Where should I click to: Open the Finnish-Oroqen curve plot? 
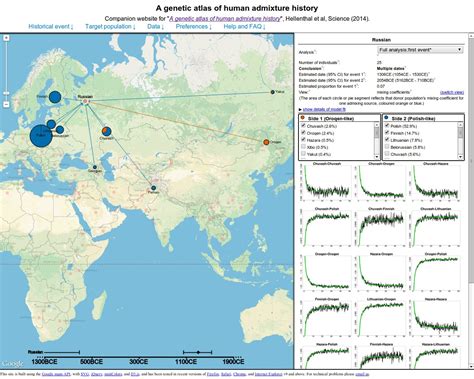(x=326, y=318)
